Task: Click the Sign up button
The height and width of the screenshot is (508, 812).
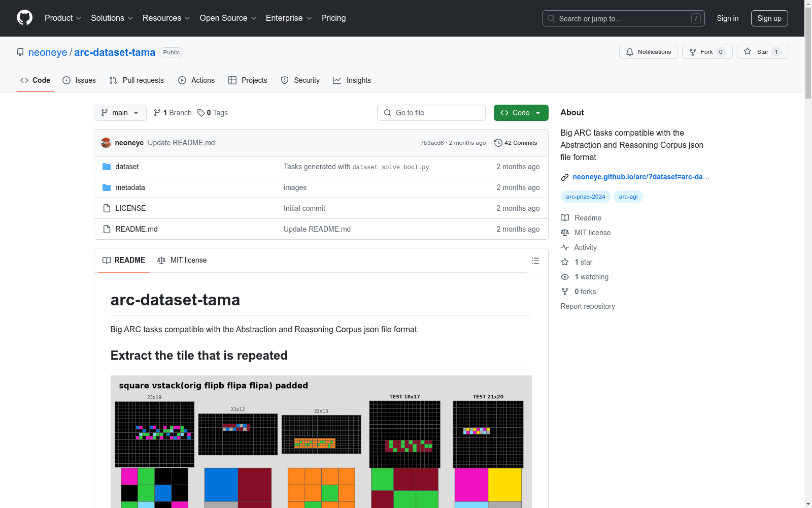Action: click(769, 18)
